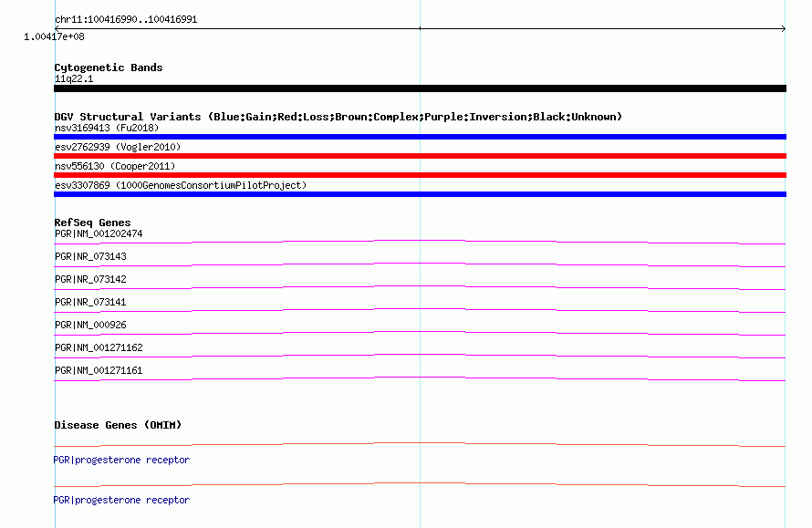The image size is (812, 528).
Task: Select the Disease Genes (OMIM) track title
Action: tap(118, 425)
